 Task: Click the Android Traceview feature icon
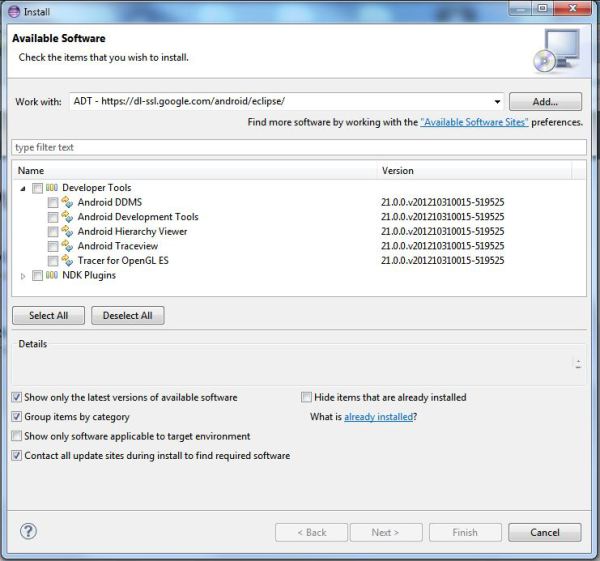[x=67, y=245]
